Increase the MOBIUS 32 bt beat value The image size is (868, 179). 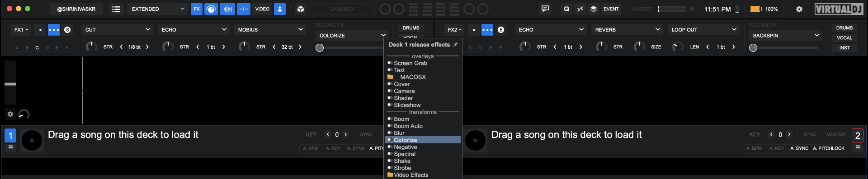pos(300,47)
